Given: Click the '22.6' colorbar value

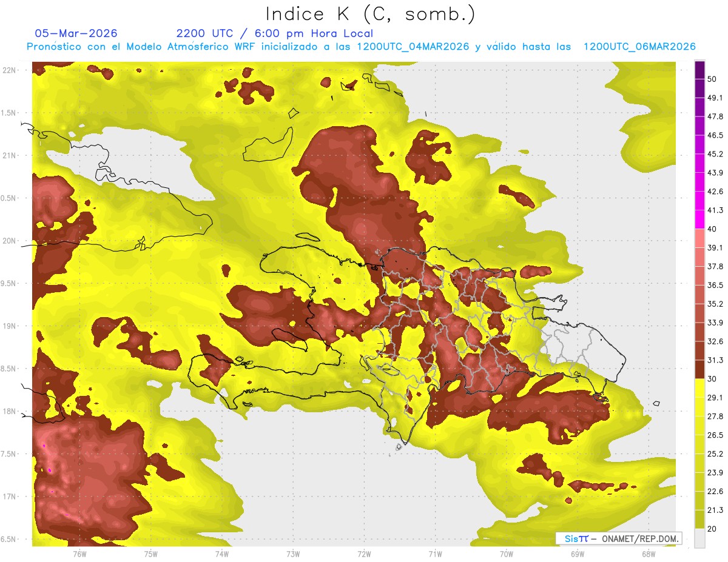Looking at the screenshot, I should (715, 492).
